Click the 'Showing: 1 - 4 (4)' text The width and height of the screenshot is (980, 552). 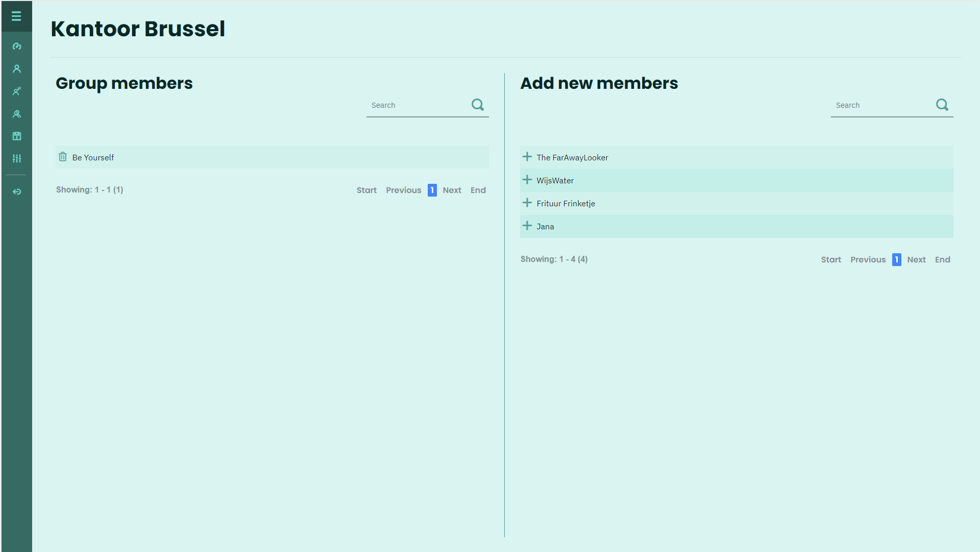tap(554, 259)
